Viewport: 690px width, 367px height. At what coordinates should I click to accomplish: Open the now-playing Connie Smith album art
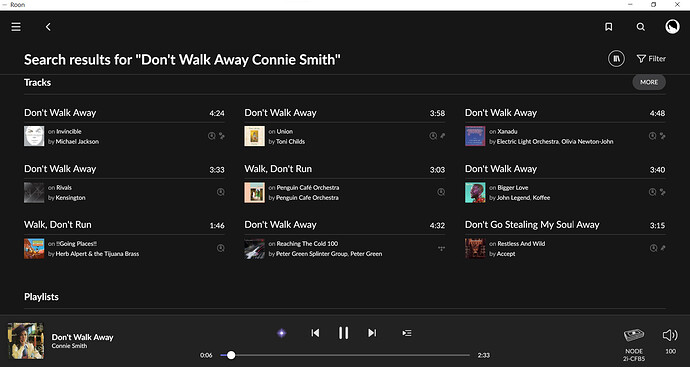pos(26,341)
